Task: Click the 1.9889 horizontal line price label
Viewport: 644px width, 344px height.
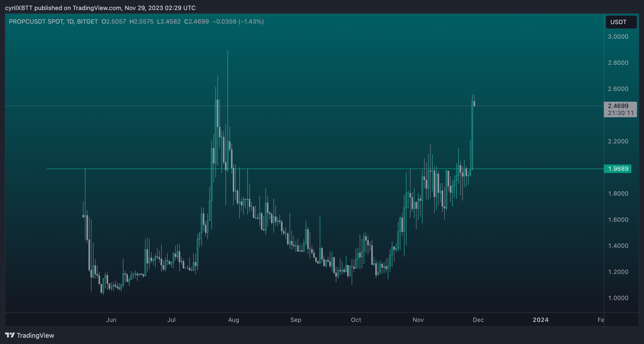Action: click(x=618, y=169)
